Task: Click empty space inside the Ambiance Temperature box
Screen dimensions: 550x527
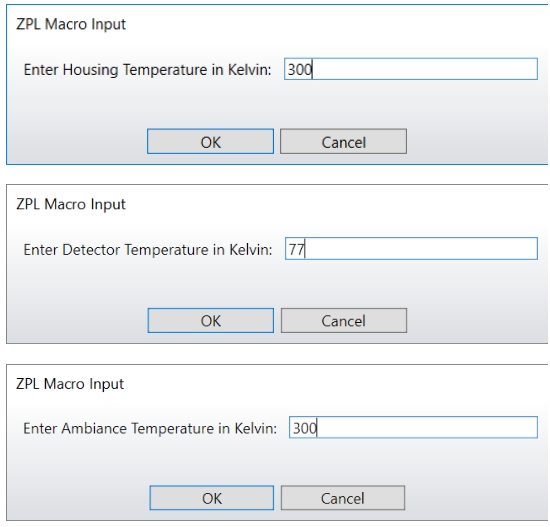Action: pos(426,427)
